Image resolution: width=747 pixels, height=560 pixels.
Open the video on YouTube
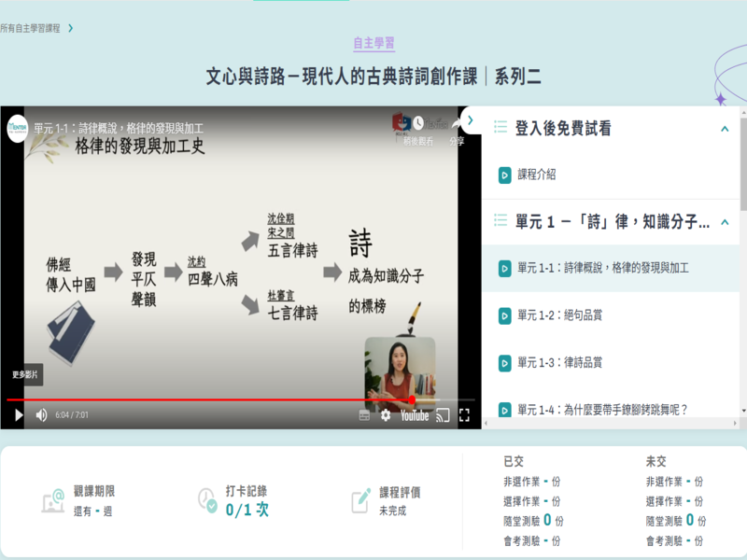pos(415,415)
